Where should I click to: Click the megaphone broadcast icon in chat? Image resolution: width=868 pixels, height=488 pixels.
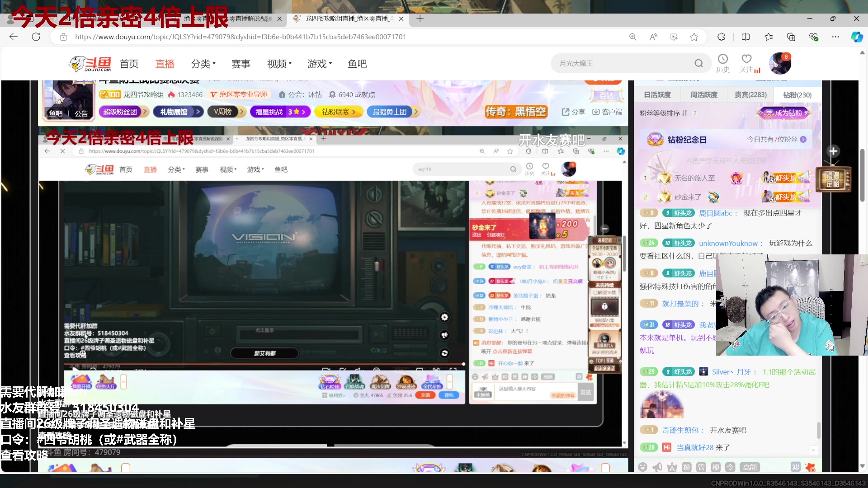click(x=657, y=467)
